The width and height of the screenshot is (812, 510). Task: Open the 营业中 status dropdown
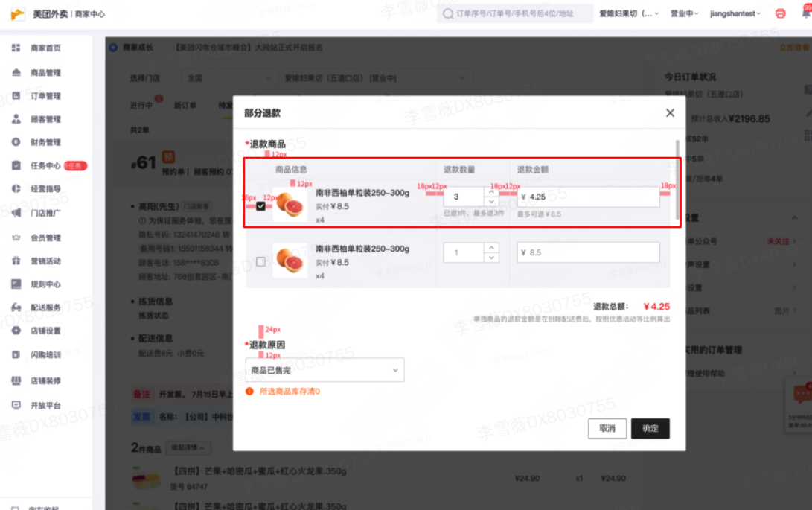point(683,13)
